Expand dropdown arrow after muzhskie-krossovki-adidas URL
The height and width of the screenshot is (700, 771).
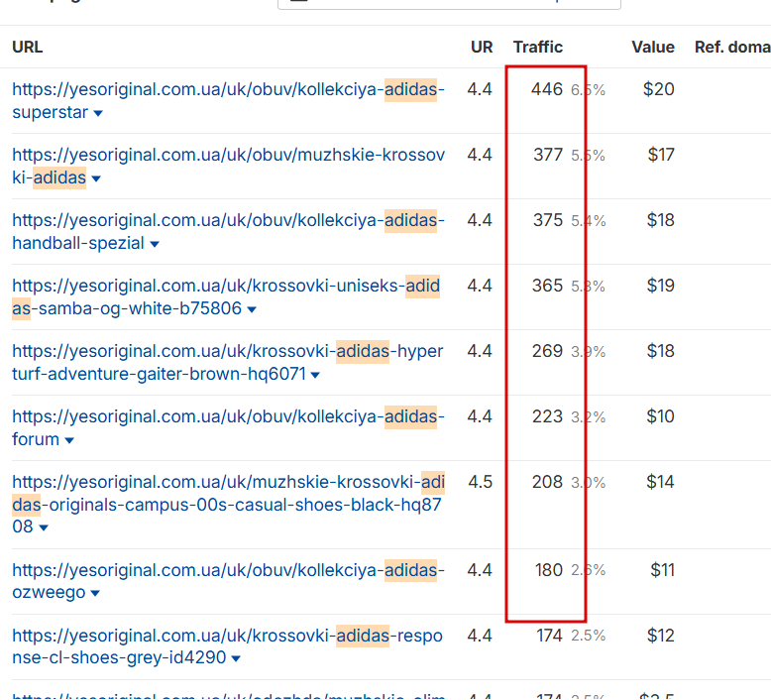96,179
